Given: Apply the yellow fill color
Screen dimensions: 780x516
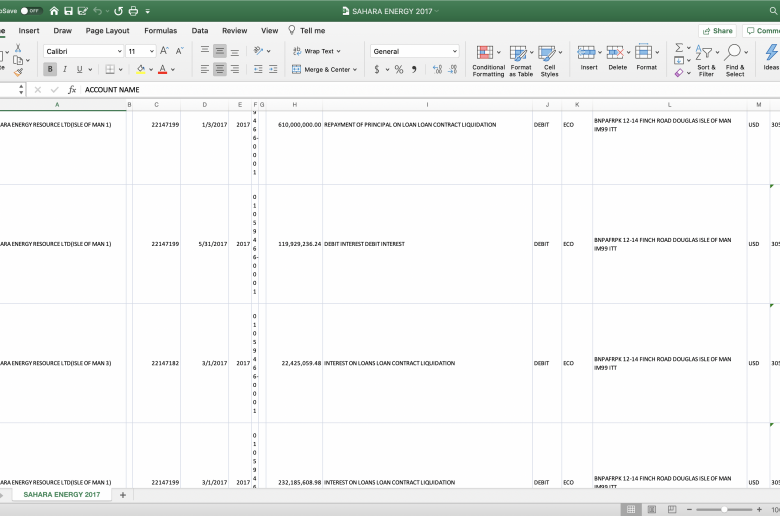Looking at the screenshot, I should 141,69.
